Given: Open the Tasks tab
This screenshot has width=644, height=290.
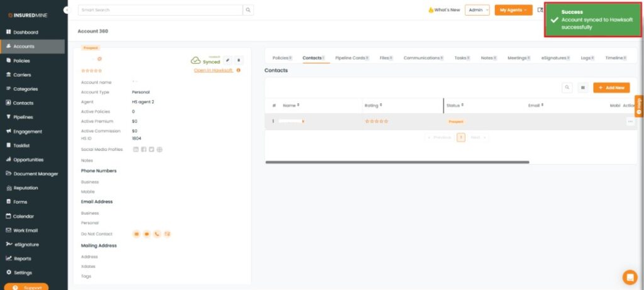Looking at the screenshot, I should tap(462, 58).
